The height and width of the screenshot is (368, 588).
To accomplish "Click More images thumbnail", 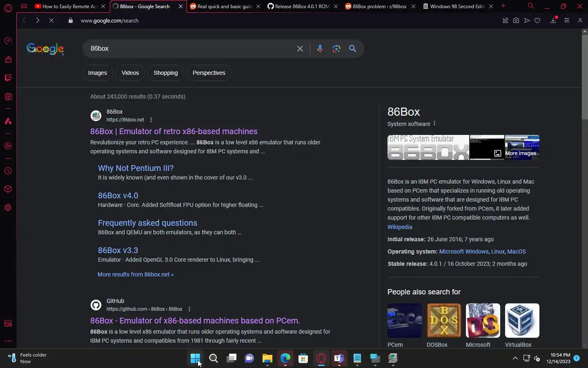I will pos(522,147).
